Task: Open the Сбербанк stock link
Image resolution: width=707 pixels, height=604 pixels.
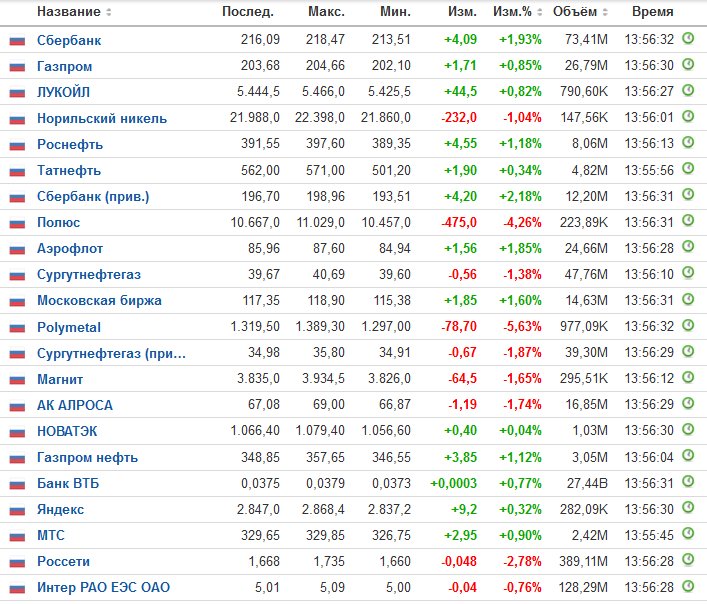Action: coord(69,40)
